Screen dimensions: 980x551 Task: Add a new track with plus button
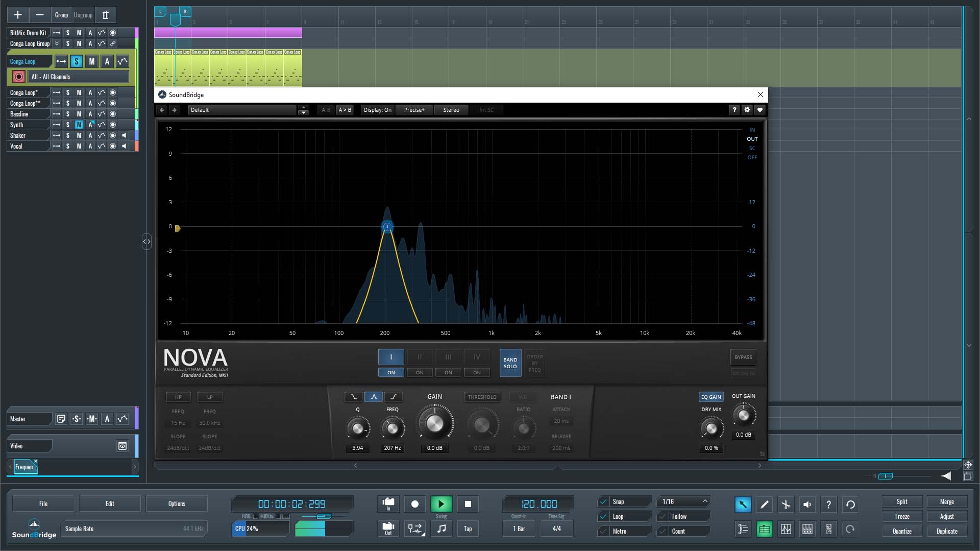tap(18, 15)
